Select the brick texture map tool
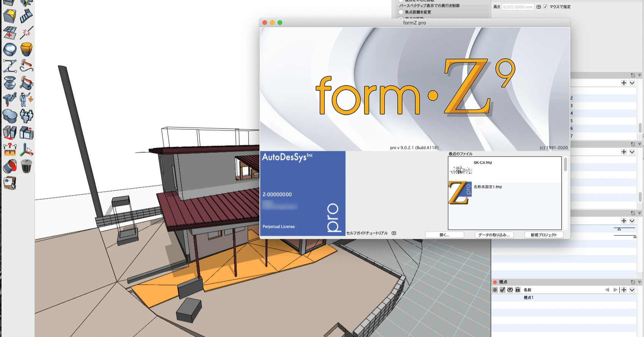The width and height of the screenshot is (644, 337). pos(10,183)
